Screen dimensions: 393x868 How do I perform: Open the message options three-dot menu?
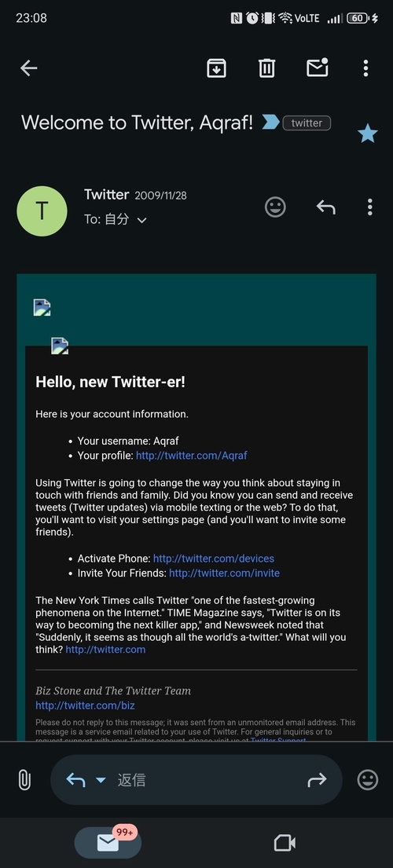pos(369,207)
